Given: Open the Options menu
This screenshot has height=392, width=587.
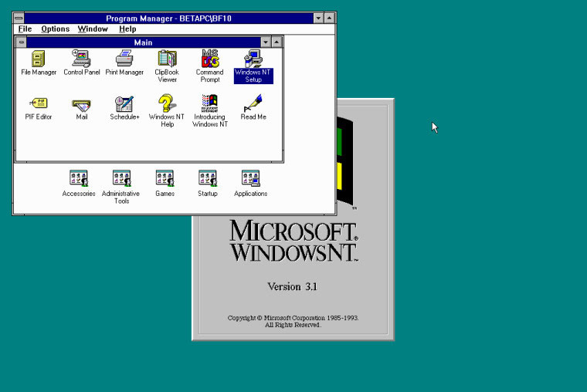Looking at the screenshot, I should 56,29.
